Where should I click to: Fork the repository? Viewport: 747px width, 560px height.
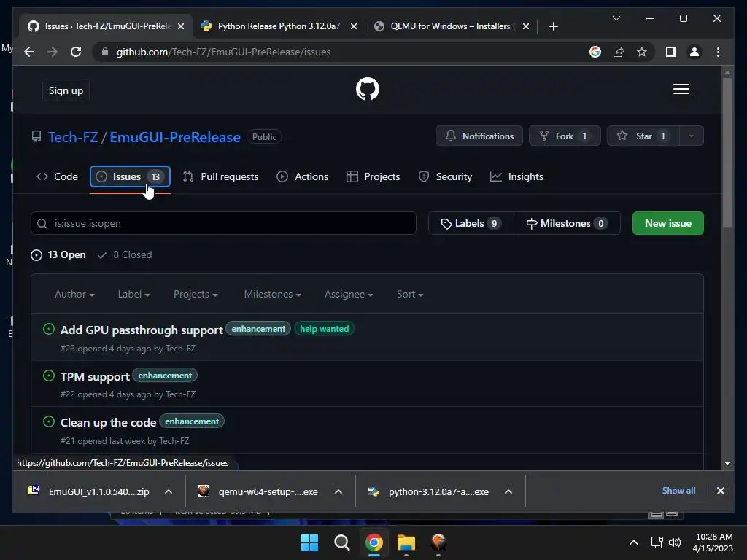pos(565,136)
